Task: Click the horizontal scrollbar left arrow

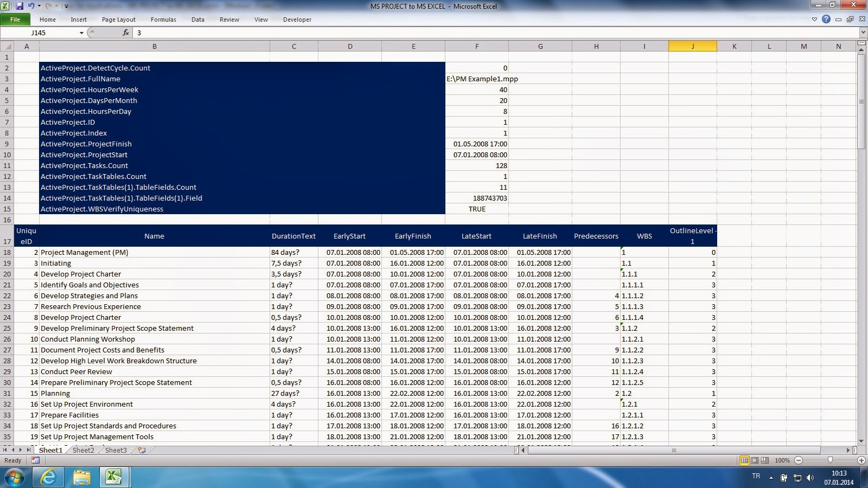Action: tap(524, 450)
